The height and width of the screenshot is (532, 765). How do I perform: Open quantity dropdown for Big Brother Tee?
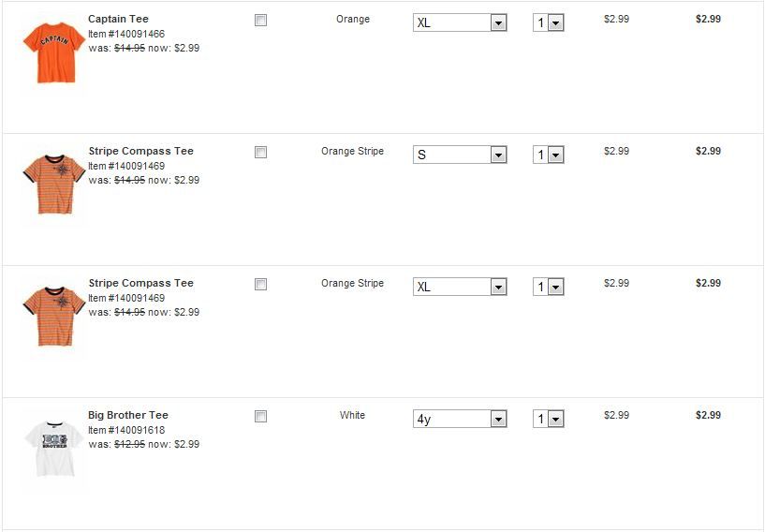[548, 419]
